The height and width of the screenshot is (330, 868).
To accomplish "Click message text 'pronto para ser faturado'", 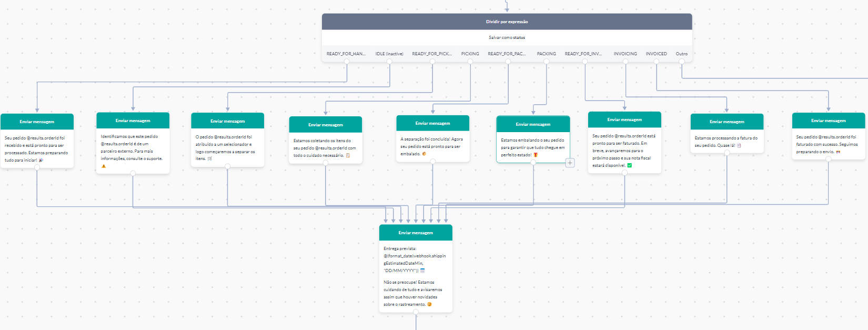I will tap(624, 151).
